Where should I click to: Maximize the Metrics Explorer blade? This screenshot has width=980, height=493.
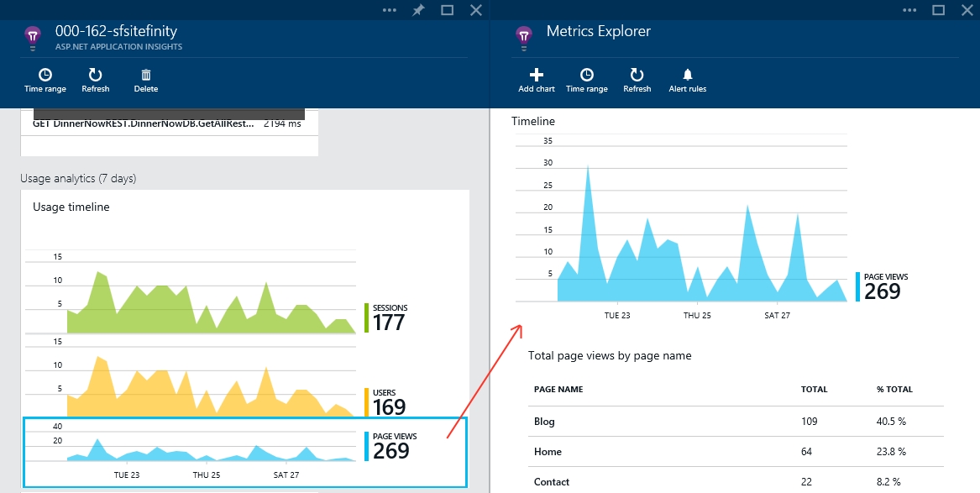tap(938, 10)
